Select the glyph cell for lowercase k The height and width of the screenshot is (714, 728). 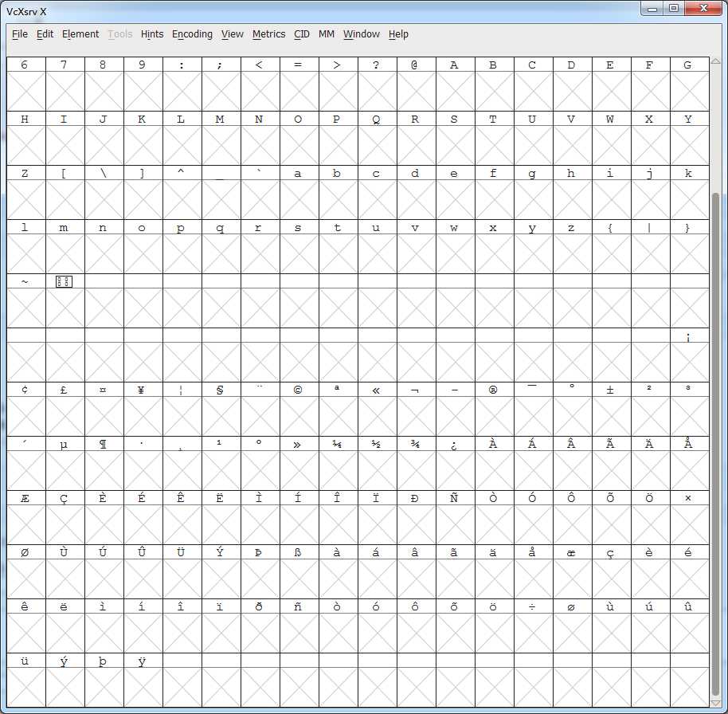click(x=690, y=193)
